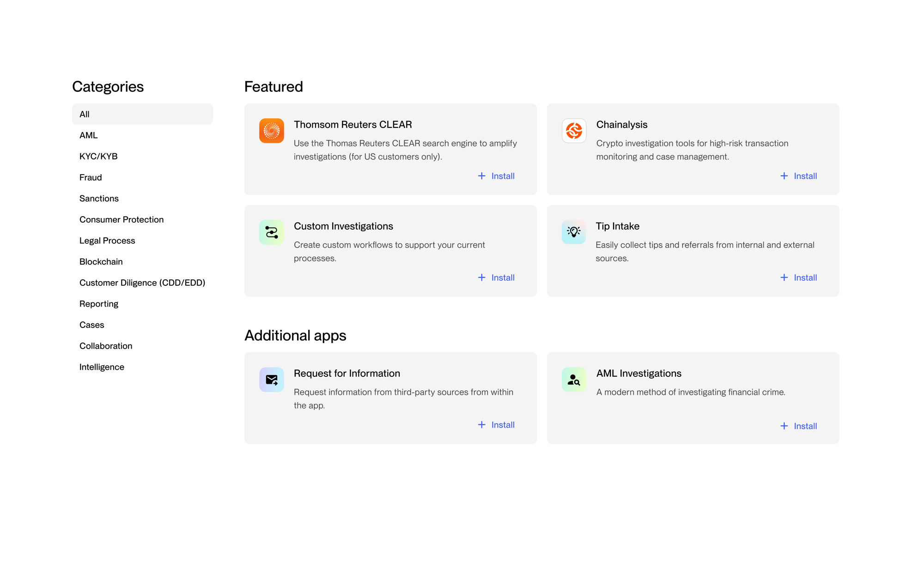The height and width of the screenshot is (562, 924).
Task: Click Tip Intake description about collecting tips
Action: (x=705, y=252)
